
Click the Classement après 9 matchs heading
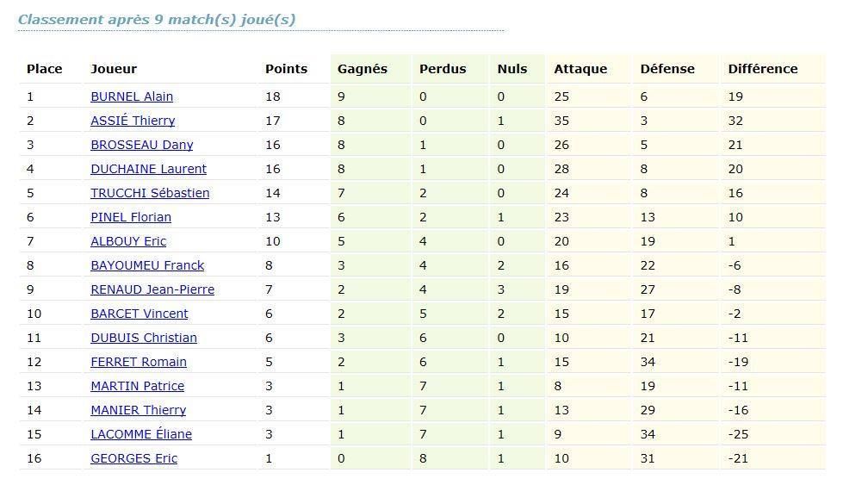tap(157, 19)
